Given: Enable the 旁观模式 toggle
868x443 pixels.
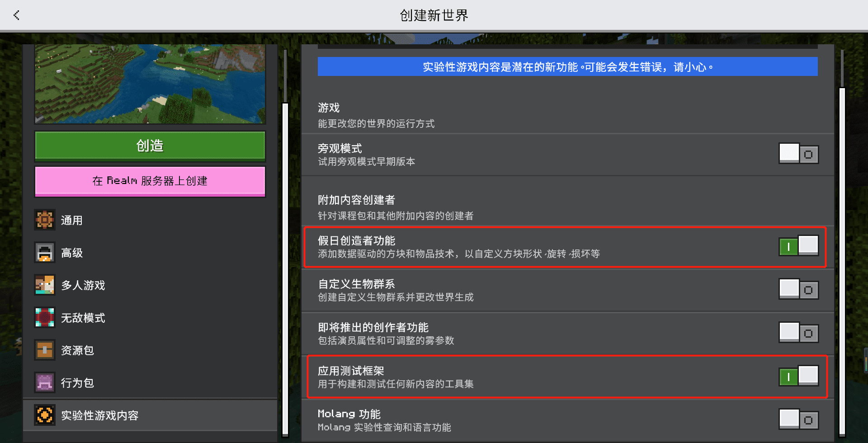Looking at the screenshot, I should (799, 154).
